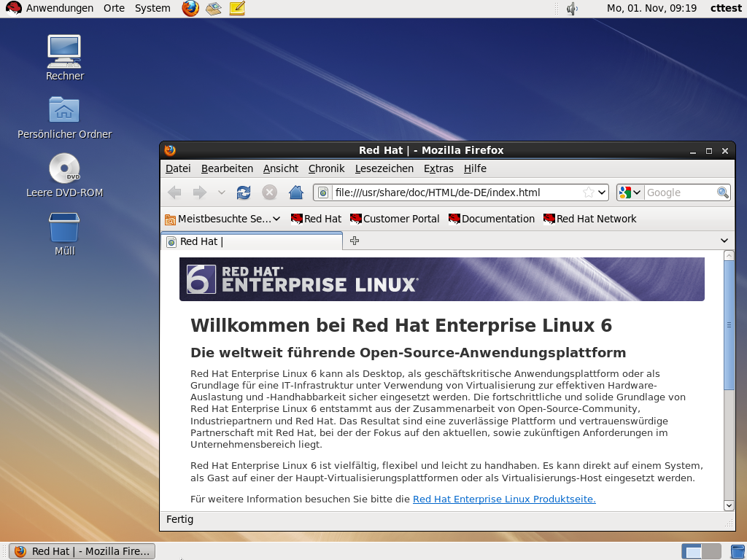Select the 'Red Hat |' browser tab
The image size is (747, 560).
coord(252,241)
